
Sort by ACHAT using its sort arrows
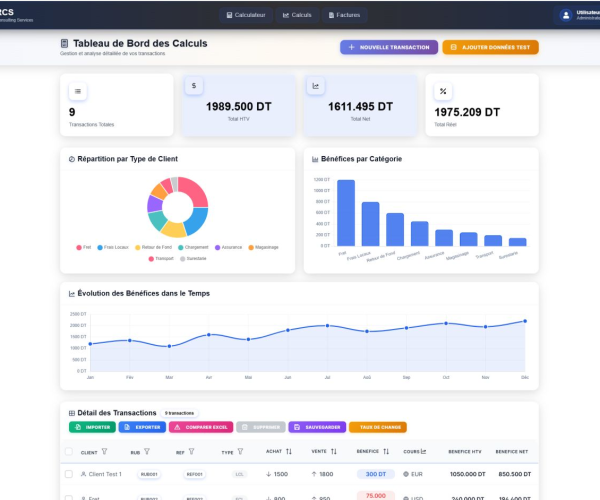tap(289, 451)
